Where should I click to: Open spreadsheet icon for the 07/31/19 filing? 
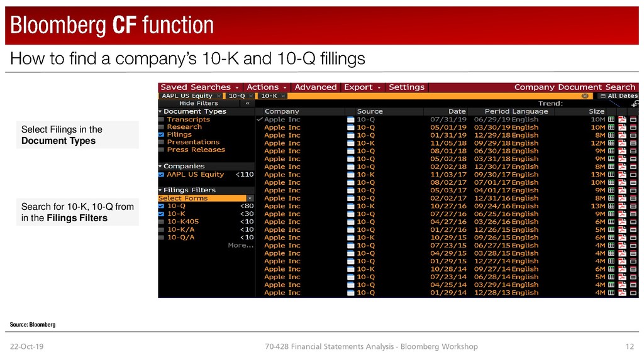point(611,119)
